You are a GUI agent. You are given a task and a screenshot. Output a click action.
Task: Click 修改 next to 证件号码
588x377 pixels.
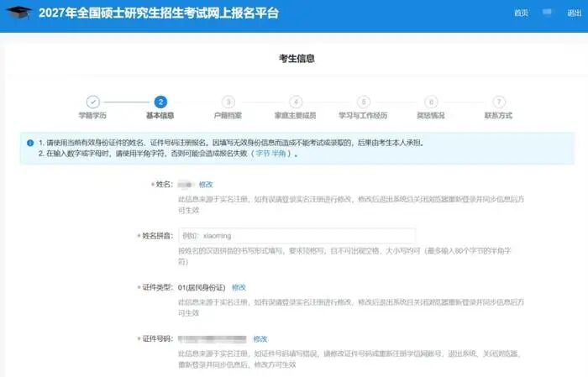pyautogui.click(x=260, y=338)
